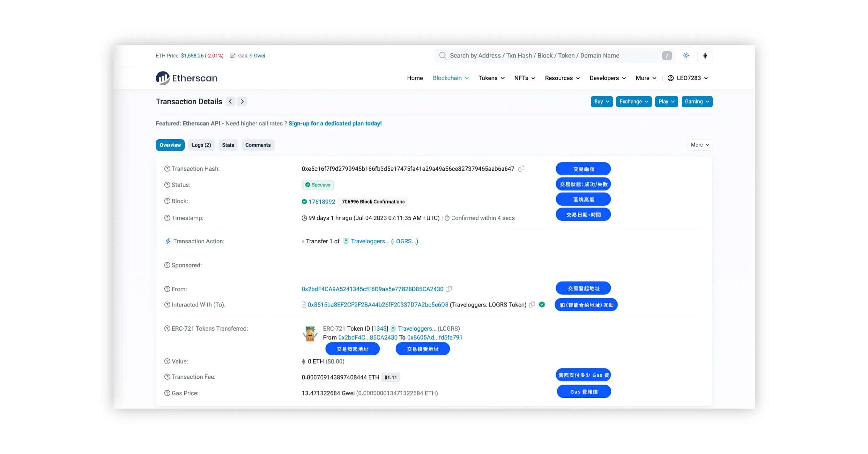
Task: Click help icon beside Status
Action: (x=167, y=185)
